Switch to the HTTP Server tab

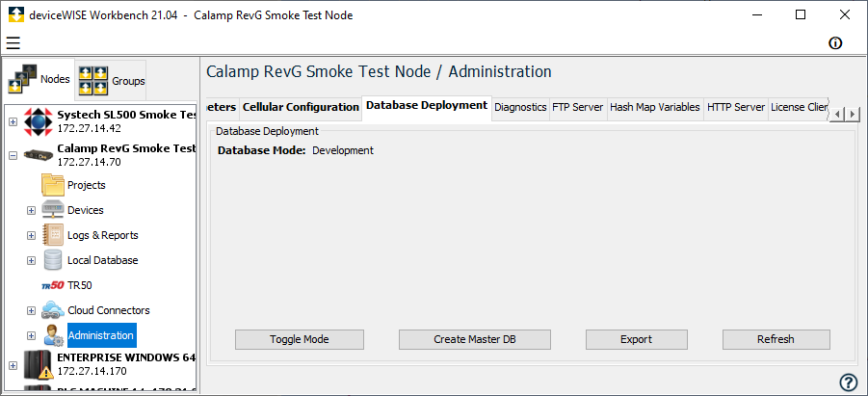pyautogui.click(x=736, y=108)
